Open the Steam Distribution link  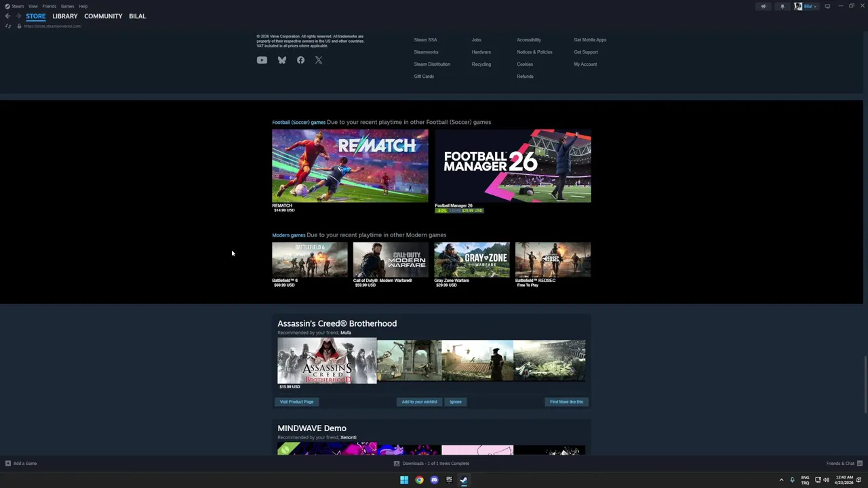point(432,64)
